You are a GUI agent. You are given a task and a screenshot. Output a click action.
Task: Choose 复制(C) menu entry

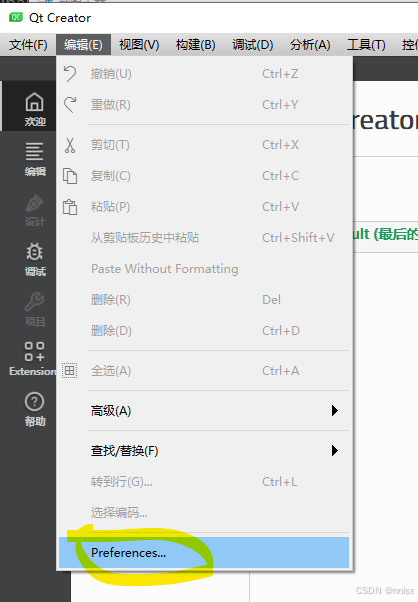pyautogui.click(x=204, y=176)
